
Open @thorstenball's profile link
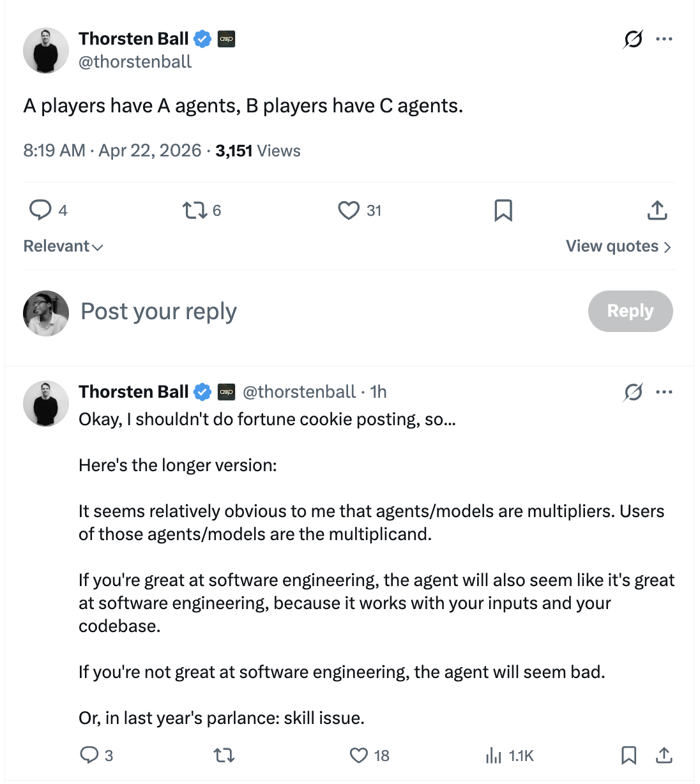(x=136, y=61)
